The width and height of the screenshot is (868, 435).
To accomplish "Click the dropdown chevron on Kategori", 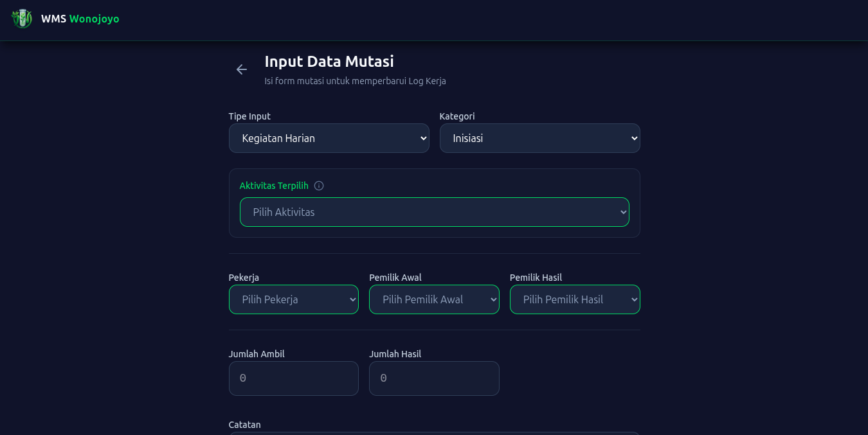I will pyautogui.click(x=633, y=138).
